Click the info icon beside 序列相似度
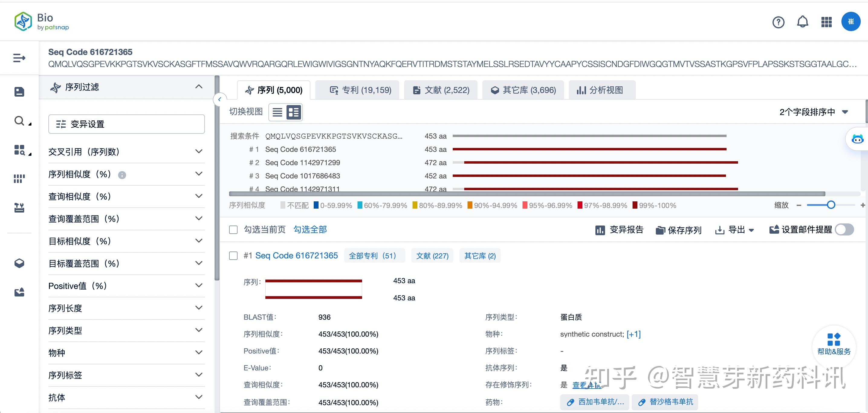The width and height of the screenshot is (868, 413). click(122, 175)
